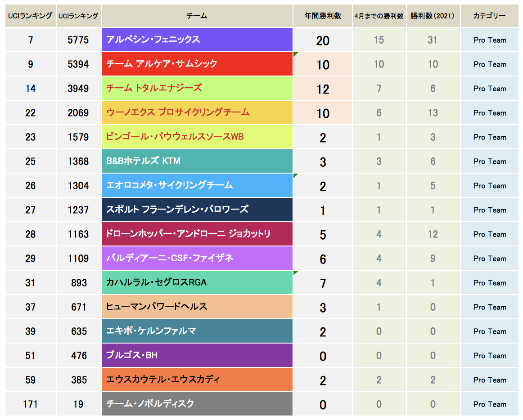Click the UCI points value 1304

pos(78,186)
